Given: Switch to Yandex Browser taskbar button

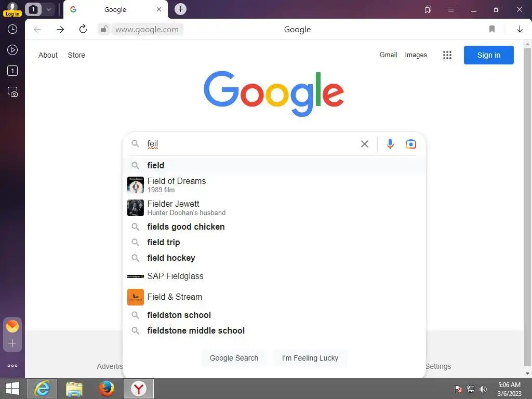Looking at the screenshot, I should (138, 389).
